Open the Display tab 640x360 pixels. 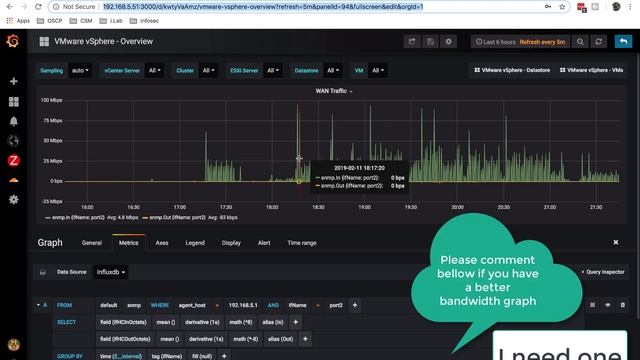tap(231, 243)
